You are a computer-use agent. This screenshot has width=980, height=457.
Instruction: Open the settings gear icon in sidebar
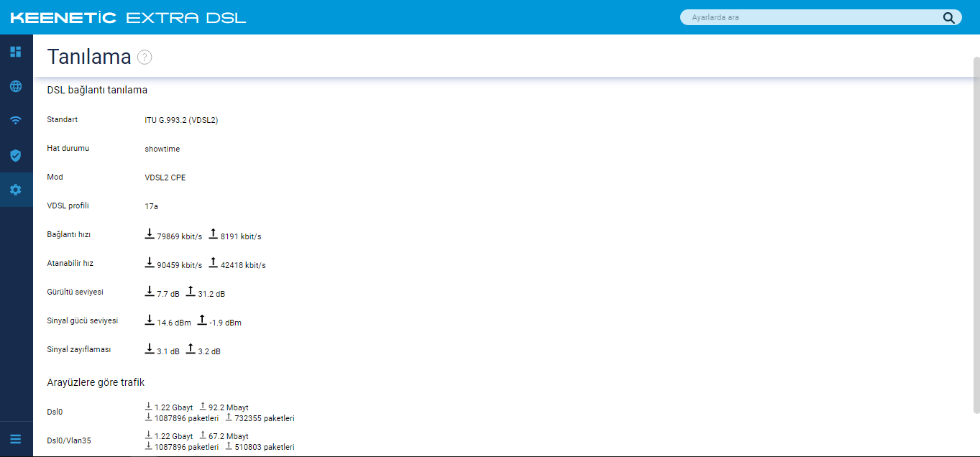click(x=16, y=190)
